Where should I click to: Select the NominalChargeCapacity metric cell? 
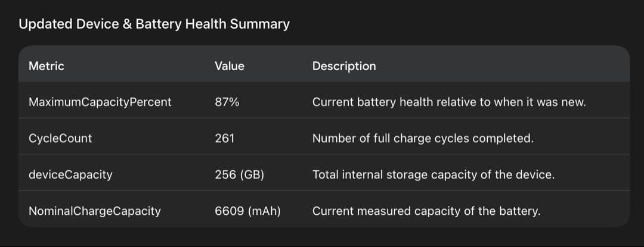(x=94, y=211)
